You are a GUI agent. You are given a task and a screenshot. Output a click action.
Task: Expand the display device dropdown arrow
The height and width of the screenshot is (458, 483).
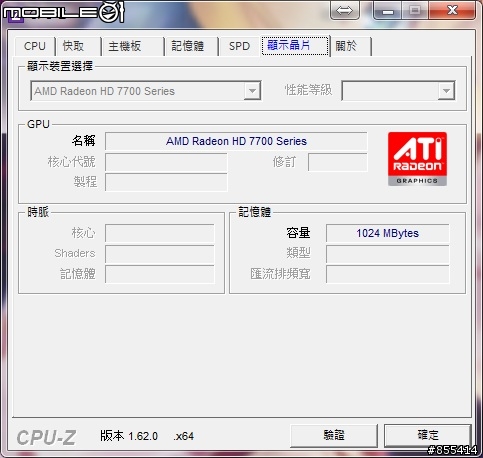pos(252,91)
